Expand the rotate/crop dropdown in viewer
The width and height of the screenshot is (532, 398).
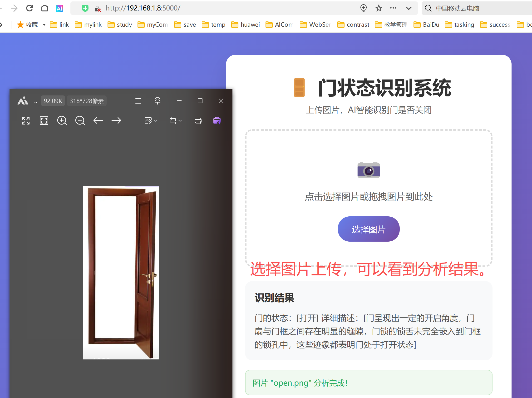pos(180,121)
